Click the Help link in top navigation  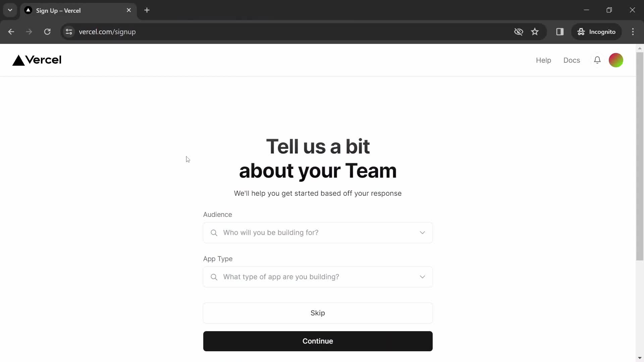click(x=544, y=60)
